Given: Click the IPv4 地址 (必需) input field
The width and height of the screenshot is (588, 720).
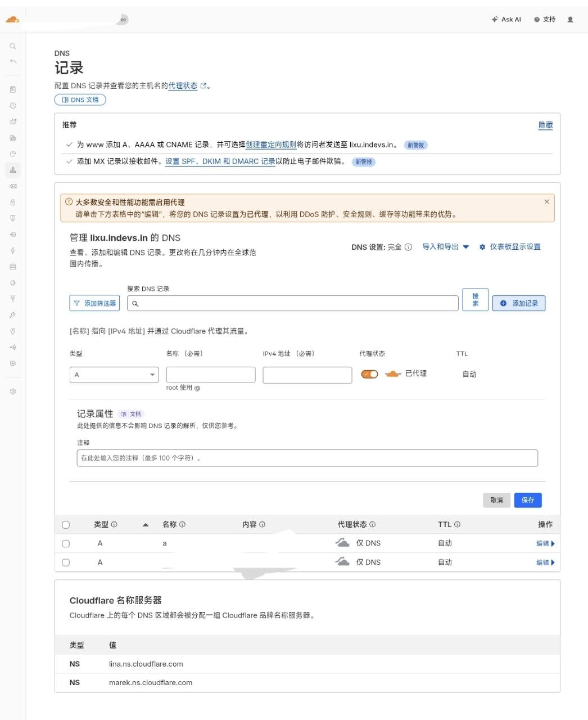Looking at the screenshot, I should point(307,375).
